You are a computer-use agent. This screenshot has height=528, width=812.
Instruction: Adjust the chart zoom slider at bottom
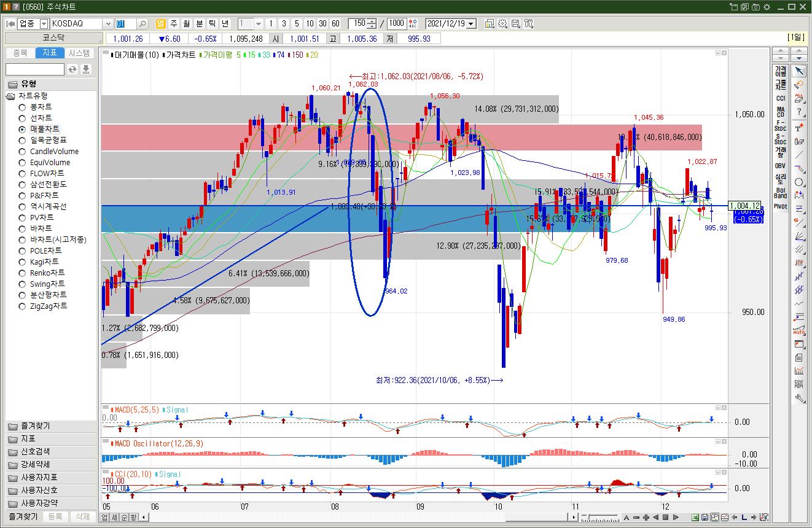click(x=588, y=517)
